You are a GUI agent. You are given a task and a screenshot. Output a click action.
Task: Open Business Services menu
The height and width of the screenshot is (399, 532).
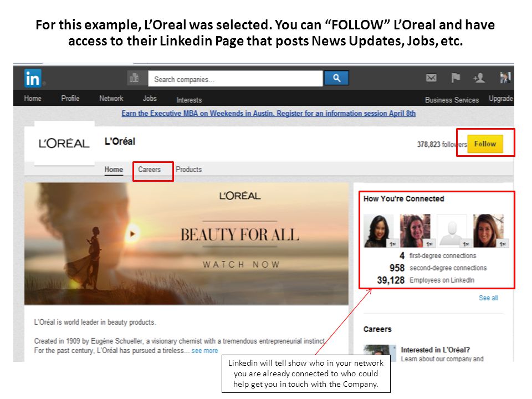452,100
